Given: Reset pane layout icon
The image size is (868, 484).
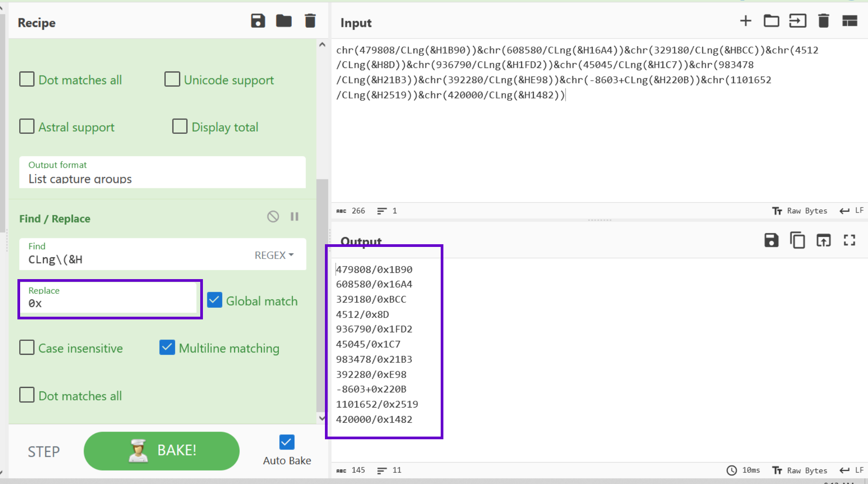Looking at the screenshot, I should coord(850,21).
